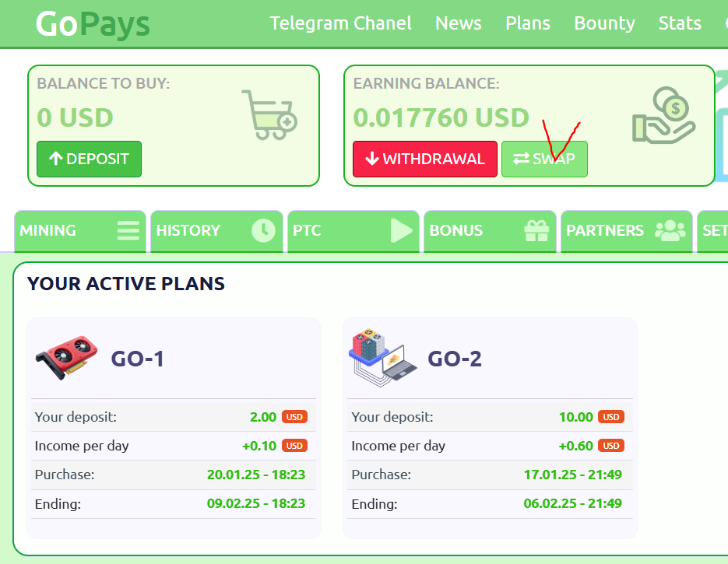
Task: Click the shopping cart icon in Balance to Buy
Action: [x=269, y=115]
